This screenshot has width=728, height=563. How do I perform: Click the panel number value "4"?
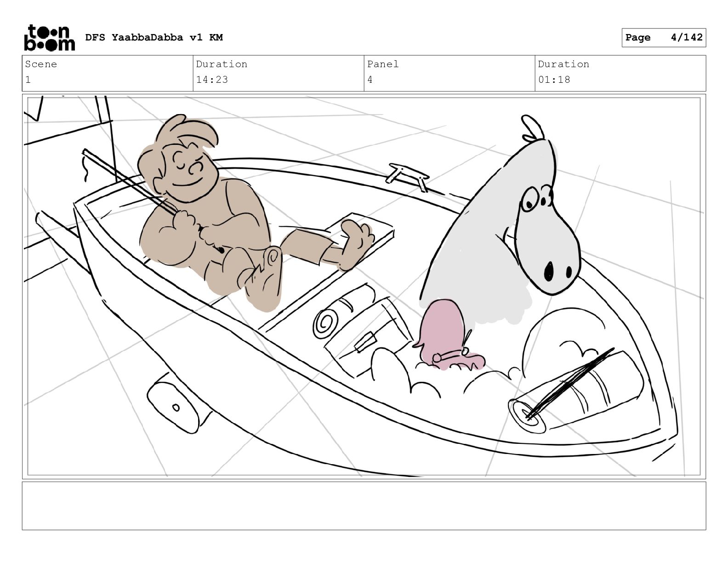point(370,80)
